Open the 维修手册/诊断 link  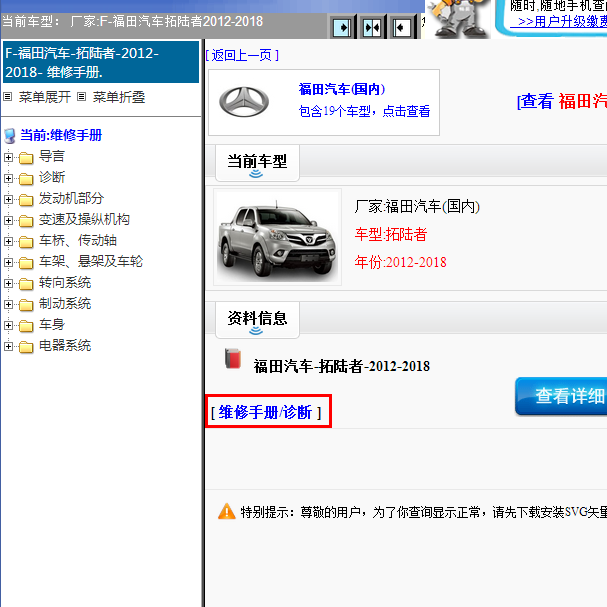click(266, 412)
